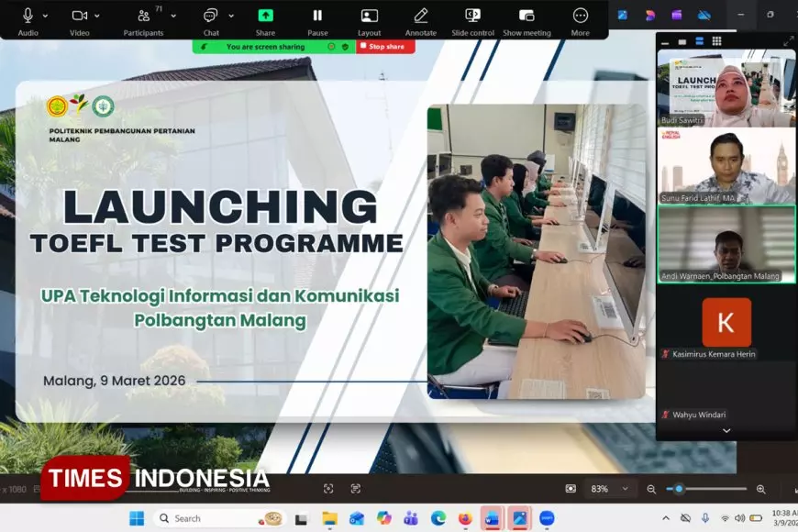
Task: Click Show meeting in the toolbar
Action: pos(525,16)
